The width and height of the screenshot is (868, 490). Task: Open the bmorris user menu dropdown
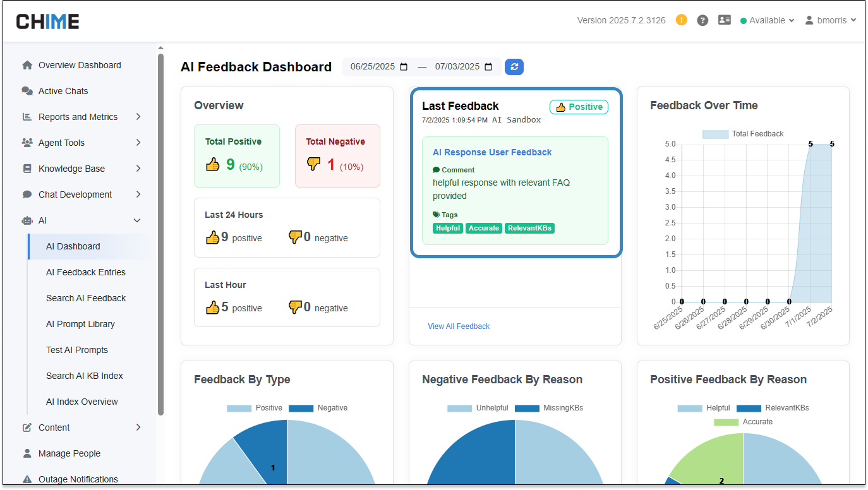coord(831,20)
